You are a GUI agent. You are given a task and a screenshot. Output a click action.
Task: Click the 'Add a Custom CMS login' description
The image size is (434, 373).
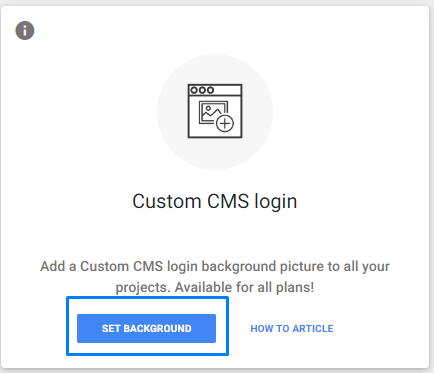coord(215,277)
